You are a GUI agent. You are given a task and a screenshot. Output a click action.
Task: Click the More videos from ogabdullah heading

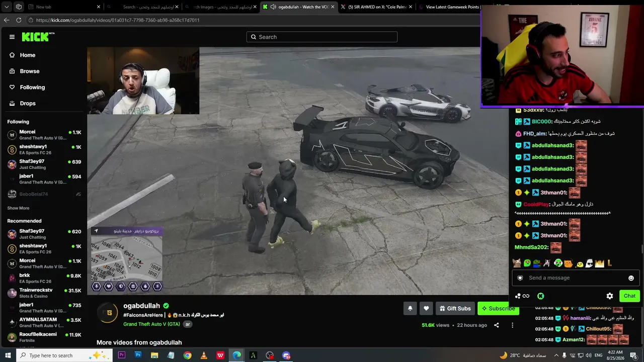[139, 342]
